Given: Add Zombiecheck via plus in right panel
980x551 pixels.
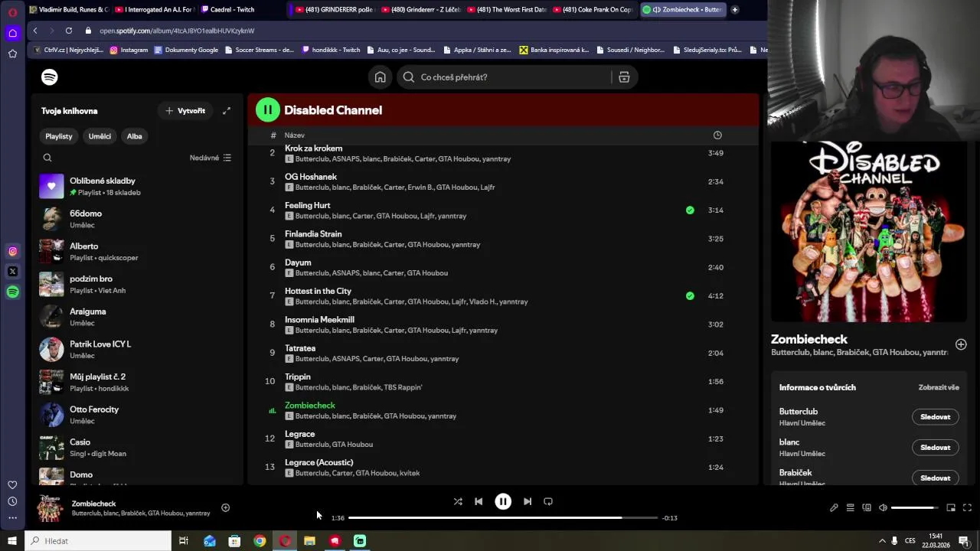Looking at the screenshot, I should pos(961,344).
